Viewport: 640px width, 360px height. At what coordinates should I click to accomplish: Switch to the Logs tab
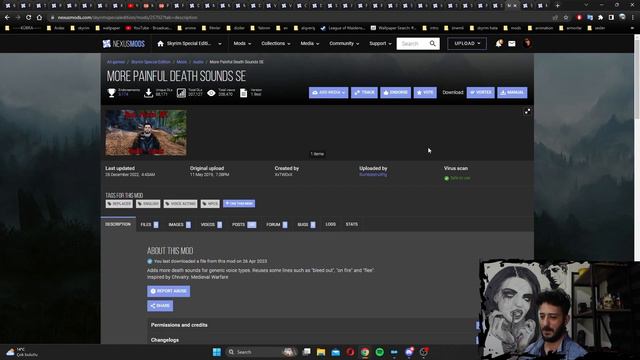tap(331, 224)
